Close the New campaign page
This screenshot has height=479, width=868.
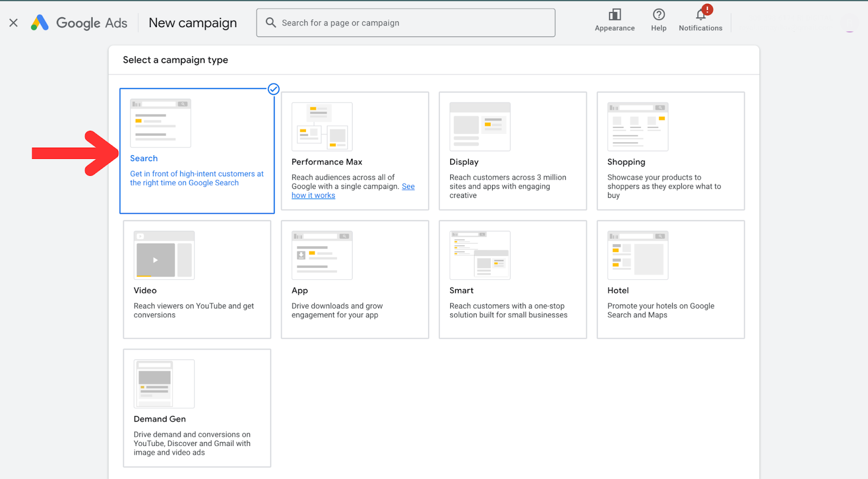click(x=14, y=23)
